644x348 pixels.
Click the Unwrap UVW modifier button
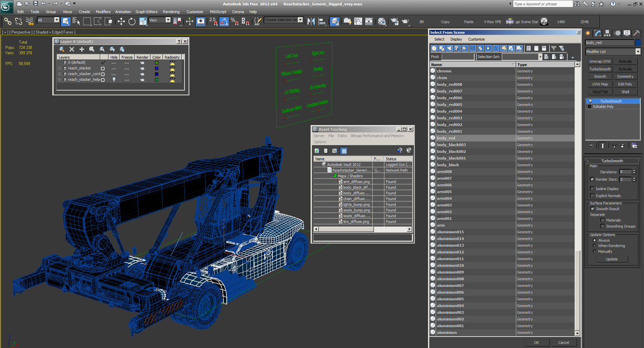coord(600,61)
